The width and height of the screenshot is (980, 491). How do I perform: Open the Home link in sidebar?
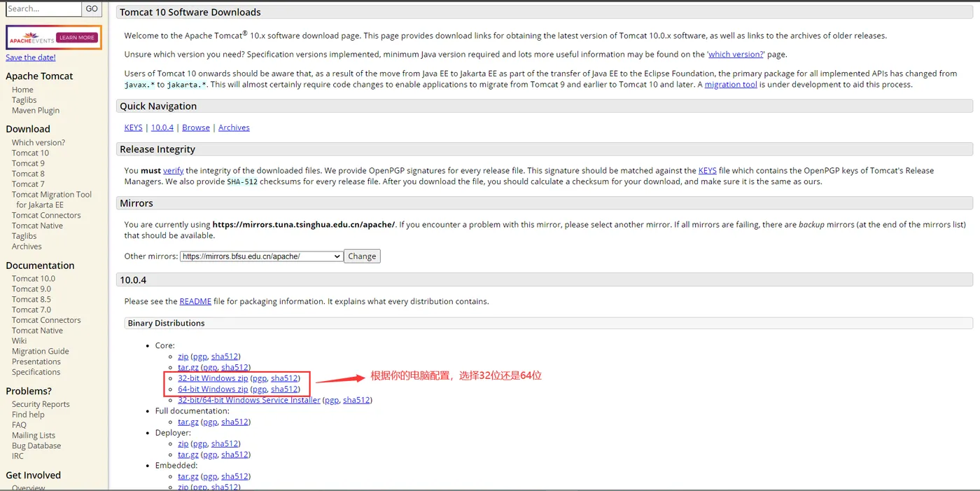click(x=22, y=90)
